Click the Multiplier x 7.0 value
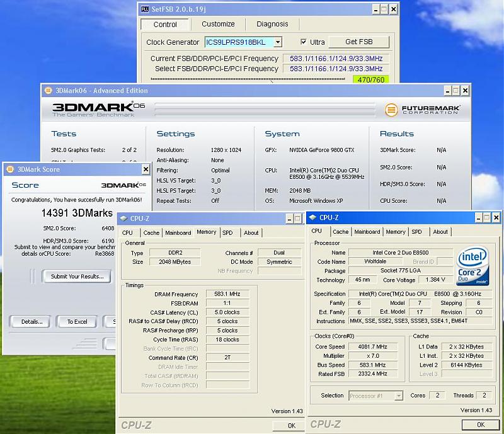This screenshot has height=434, width=504. pyautogui.click(x=373, y=356)
